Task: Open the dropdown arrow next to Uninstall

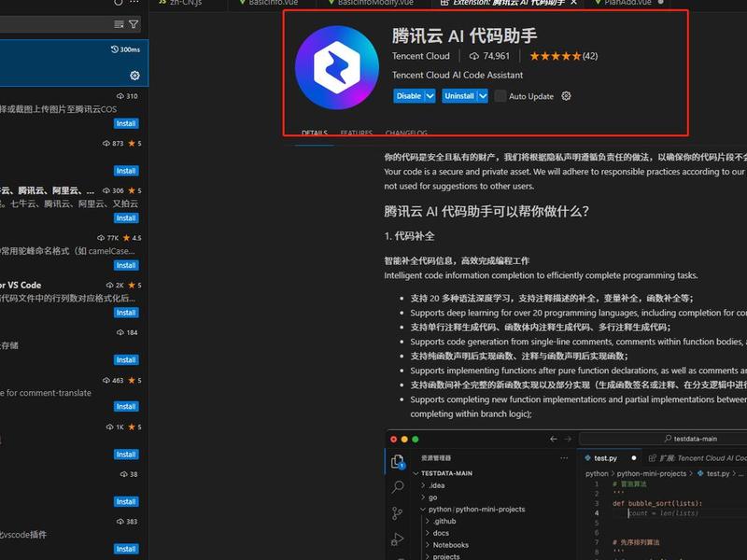Action: (483, 96)
